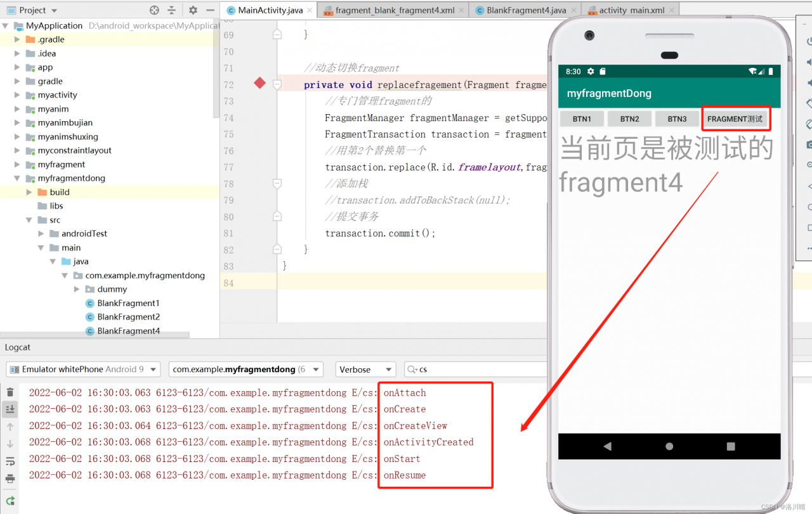This screenshot has width=812, height=514.
Task: Select BlankFragment4 in project tree
Action: click(128, 331)
